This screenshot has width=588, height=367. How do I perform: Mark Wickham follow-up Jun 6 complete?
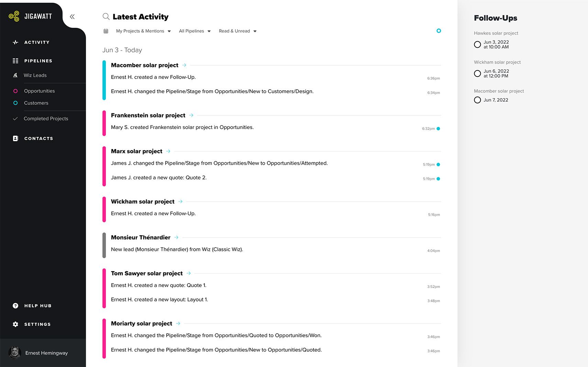[477, 73]
